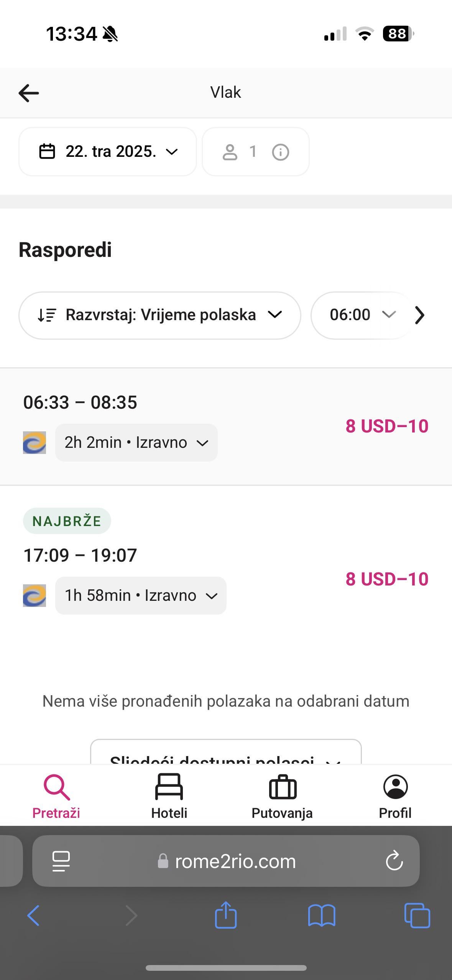Select the Pretraži search tab
Screen dimensions: 452x980
(x=56, y=796)
